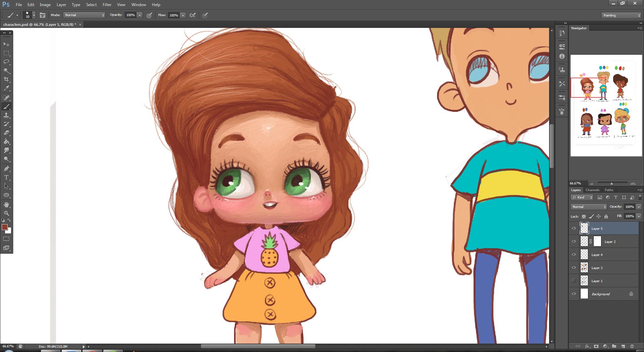Hide Layer 3 using its eye icon
This screenshot has width=644, height=352.
[x=574, y=268]
